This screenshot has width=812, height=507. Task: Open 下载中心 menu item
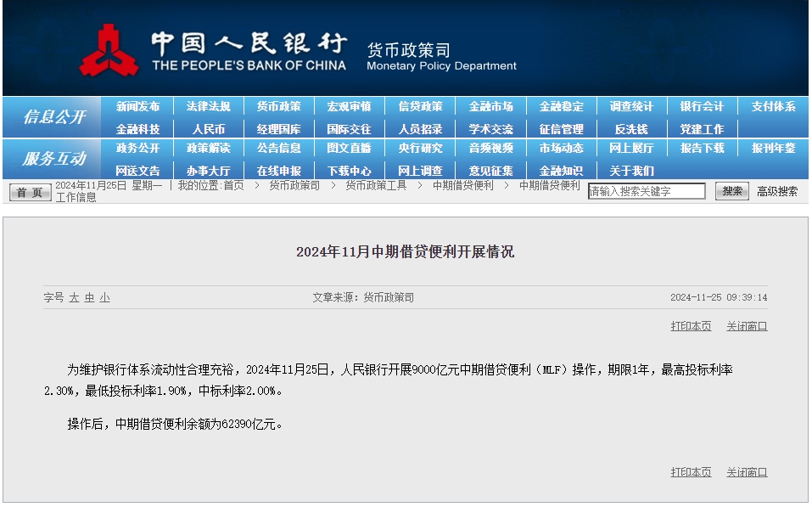click(349, 171)
